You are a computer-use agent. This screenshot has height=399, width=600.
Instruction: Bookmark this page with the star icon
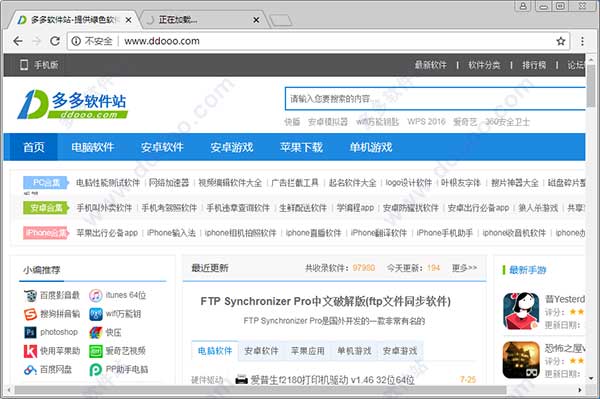(x=561, y=41)
